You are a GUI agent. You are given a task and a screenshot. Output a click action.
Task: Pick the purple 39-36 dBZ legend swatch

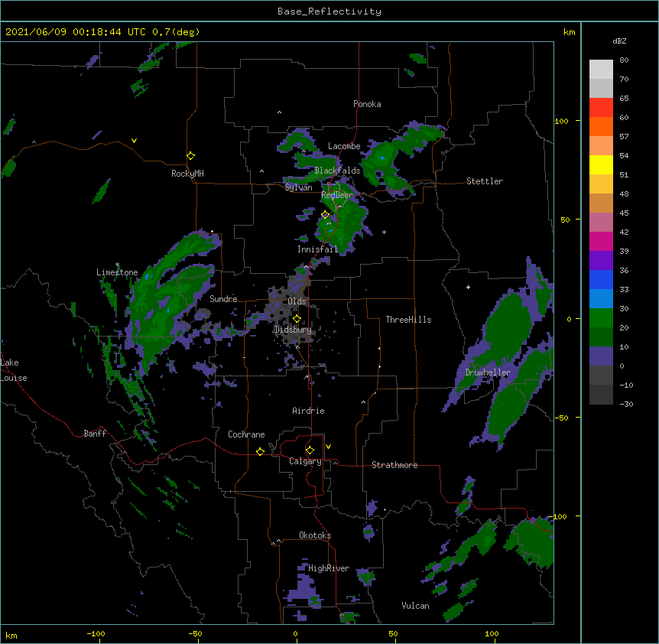click(x=601, y=261)
